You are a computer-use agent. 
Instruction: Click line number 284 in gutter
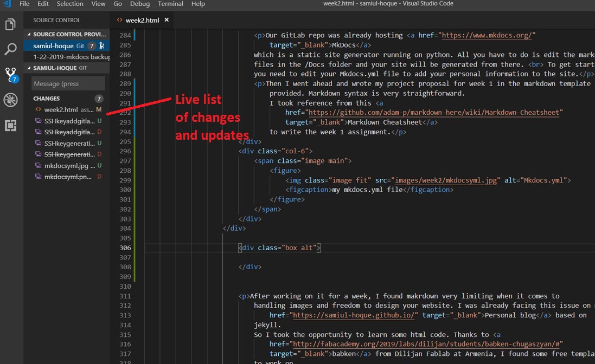[125, 35]
